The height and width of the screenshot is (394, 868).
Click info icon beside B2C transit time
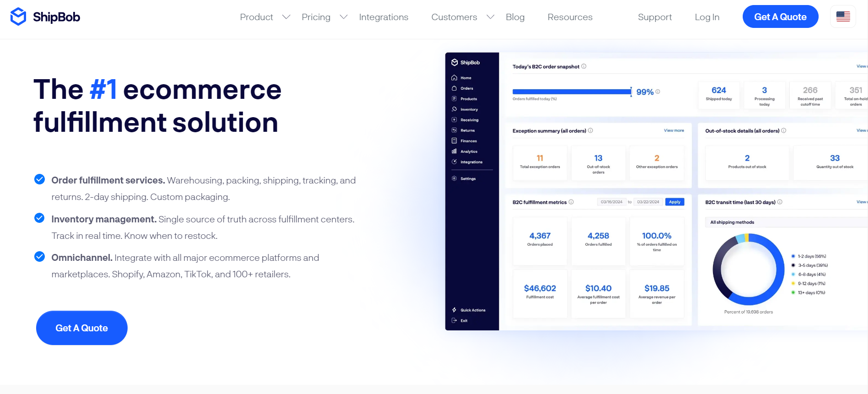(780, 202)
